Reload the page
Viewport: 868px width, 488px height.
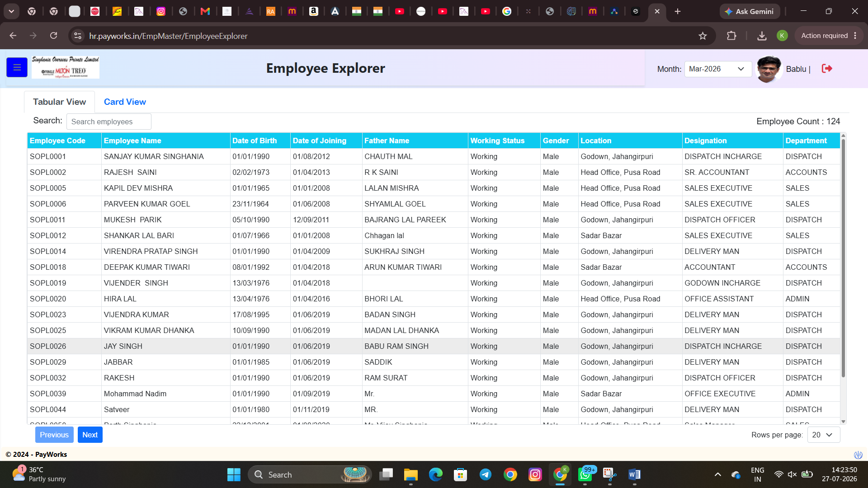point(53,36)
